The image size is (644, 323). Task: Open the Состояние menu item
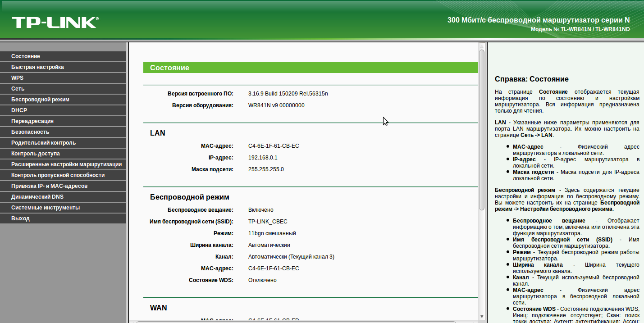pyautogui.click(x=63, y=56)
